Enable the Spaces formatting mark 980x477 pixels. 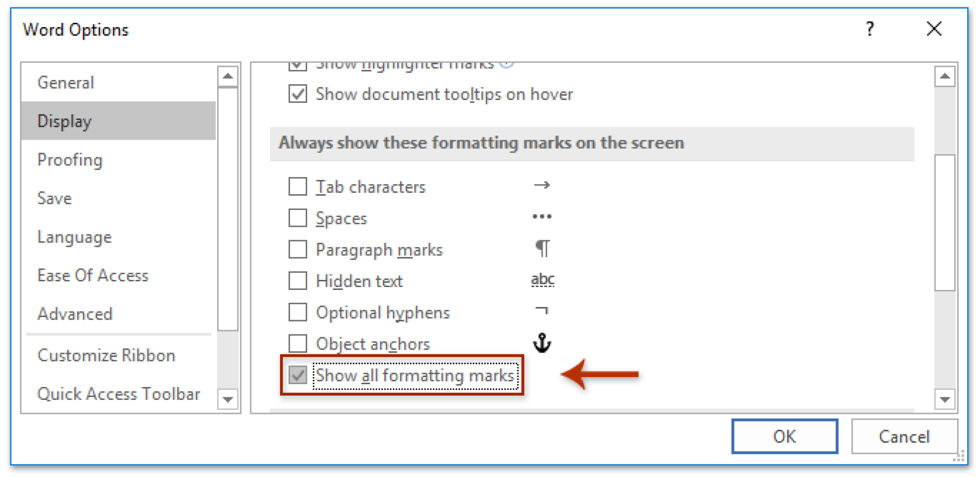click(297, 218)
